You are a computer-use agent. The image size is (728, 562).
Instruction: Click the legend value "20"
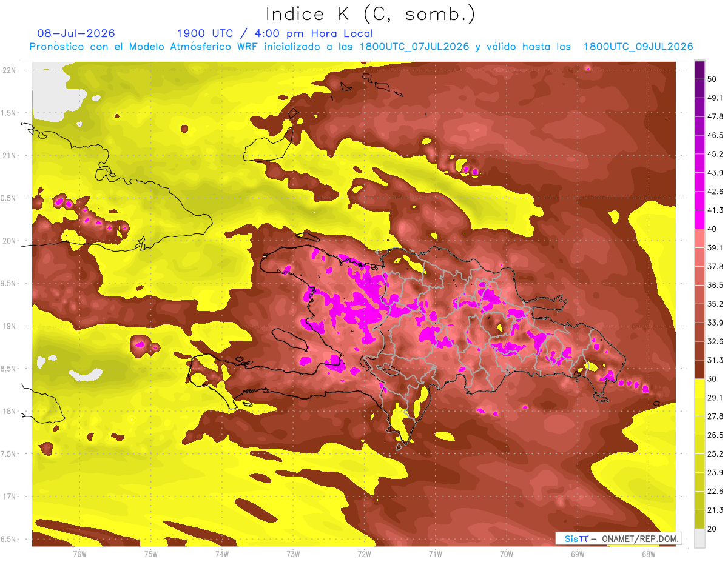click(x=712, y=529)
